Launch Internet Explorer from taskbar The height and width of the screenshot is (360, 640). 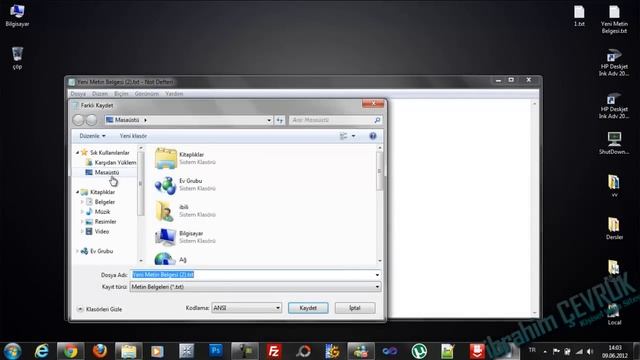(x=42, y=351)
